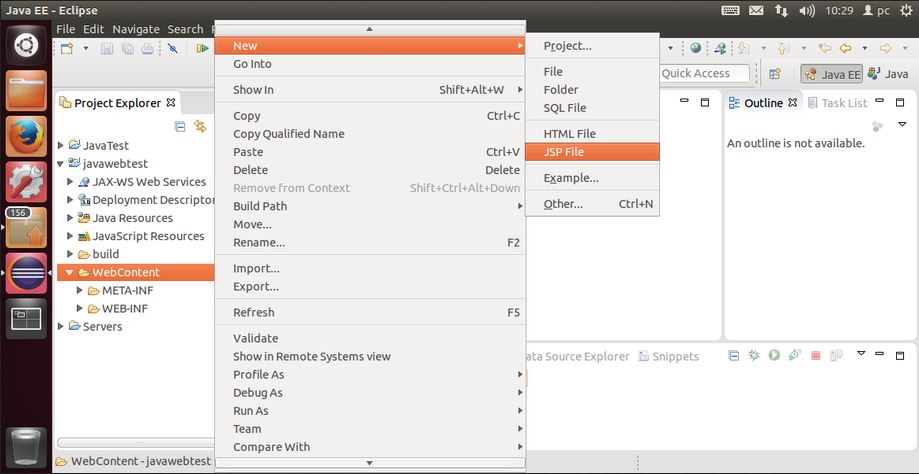Screen dimensions: 919x474
Task: Click the Publish to server icon
Action: point(836,355)
